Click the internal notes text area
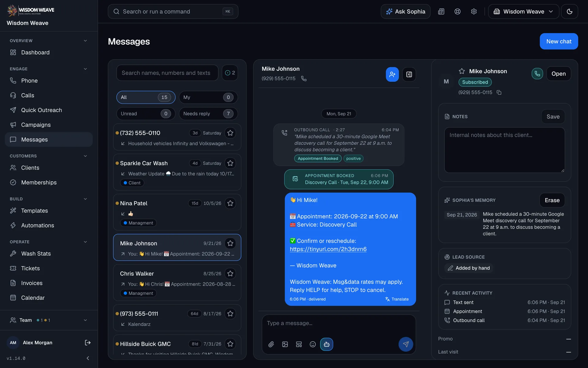 pyautogui.click(x=504, y=150)
